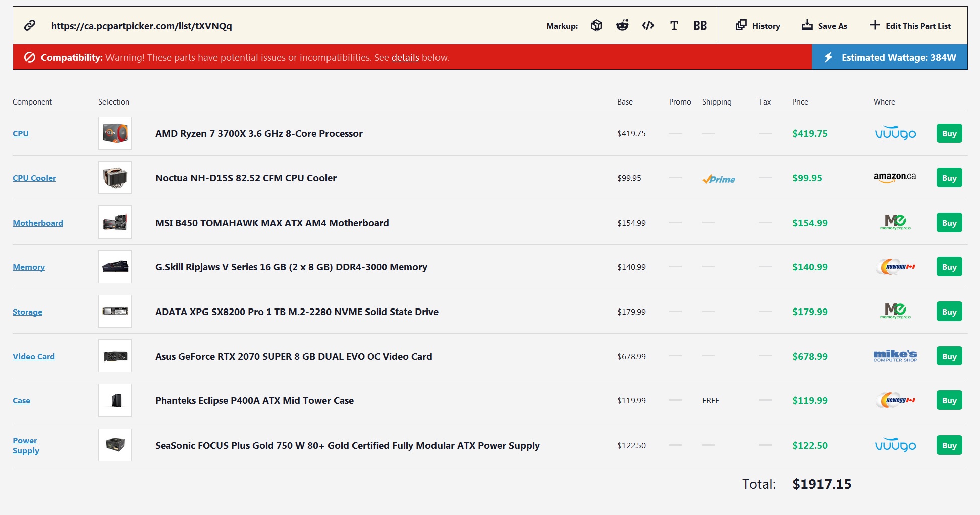Open the Storage component link
Viewport: 980px width, 515px height.
(x=27, y=312)
